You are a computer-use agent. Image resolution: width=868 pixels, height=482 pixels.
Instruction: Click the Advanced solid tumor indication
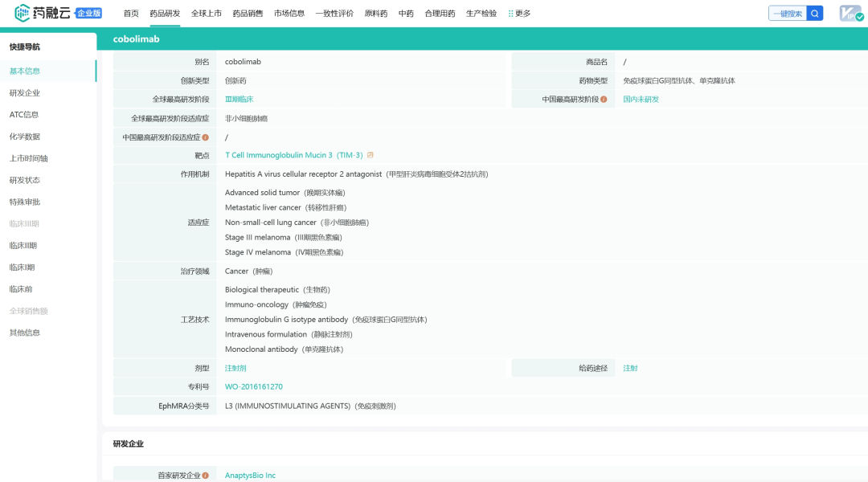pos(285,193)
